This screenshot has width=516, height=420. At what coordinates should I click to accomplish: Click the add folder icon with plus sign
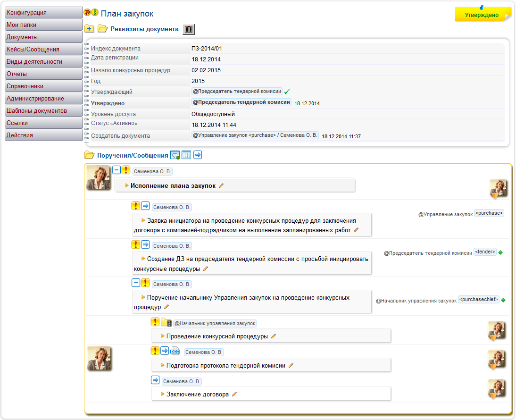coord(89,29)
